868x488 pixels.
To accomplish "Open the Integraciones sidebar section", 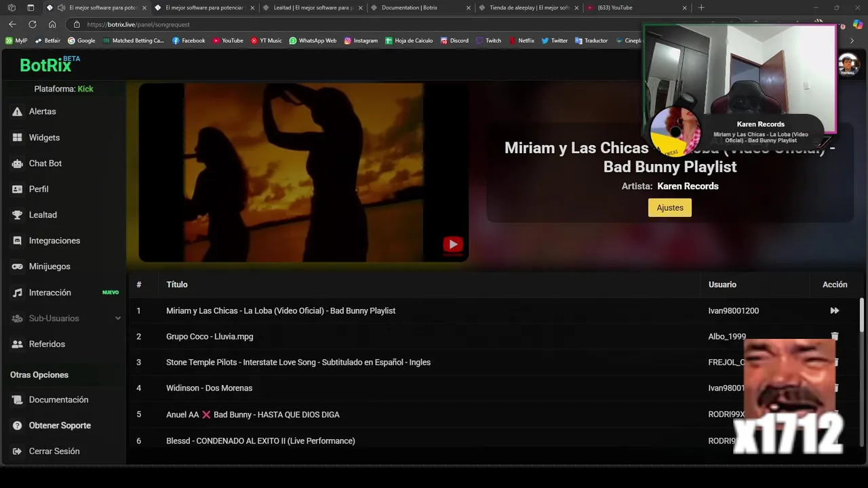I will click(x=54, y=241).
